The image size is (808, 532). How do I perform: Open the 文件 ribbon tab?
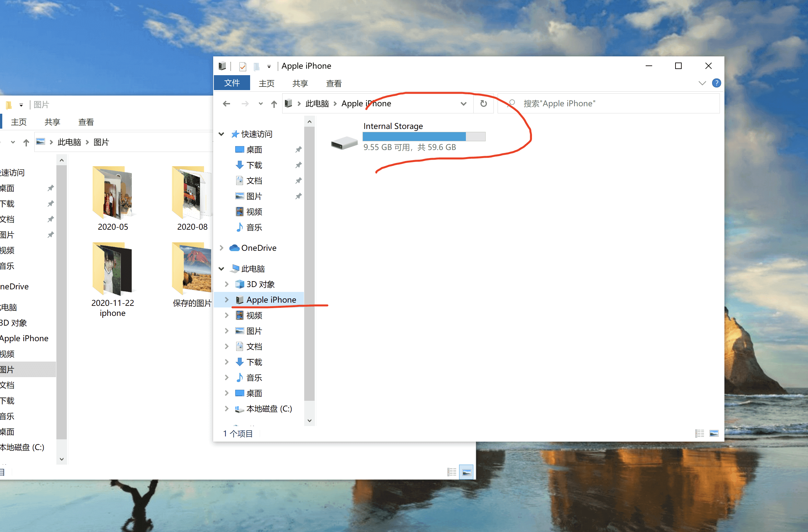(x=232, y=83)
